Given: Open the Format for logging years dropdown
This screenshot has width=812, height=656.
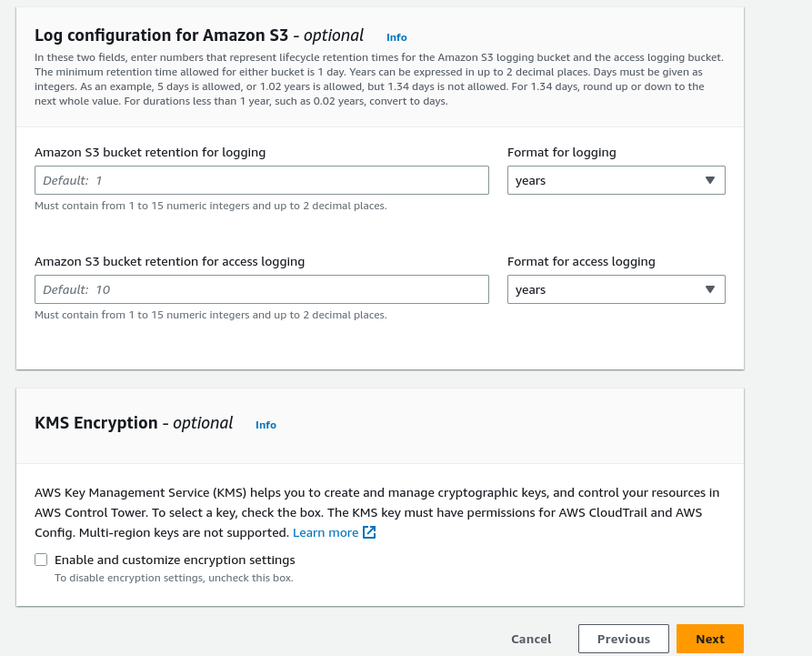Looking at the screenshot, I should 616,180.
